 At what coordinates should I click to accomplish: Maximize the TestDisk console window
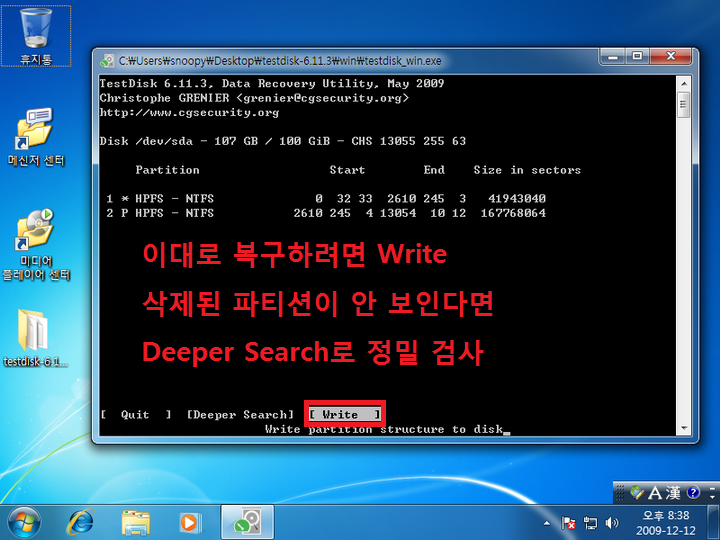(x=637, y=56)
